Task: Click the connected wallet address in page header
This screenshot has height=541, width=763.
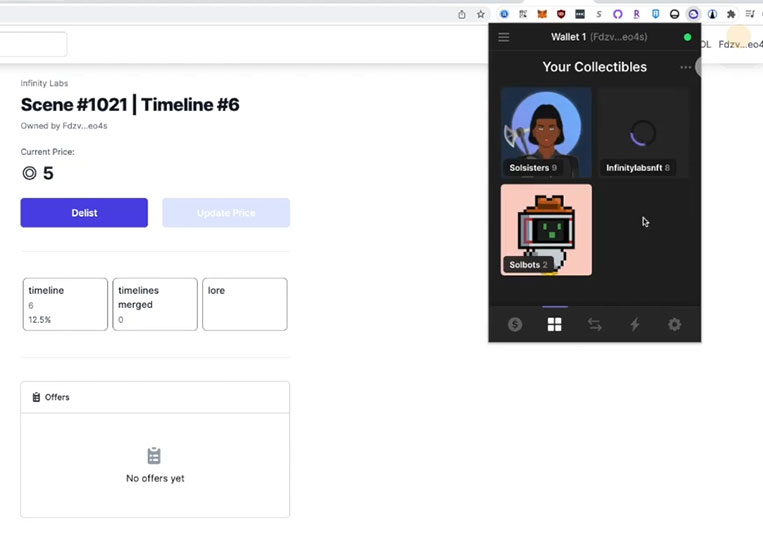Action: [x=740, y=44]
